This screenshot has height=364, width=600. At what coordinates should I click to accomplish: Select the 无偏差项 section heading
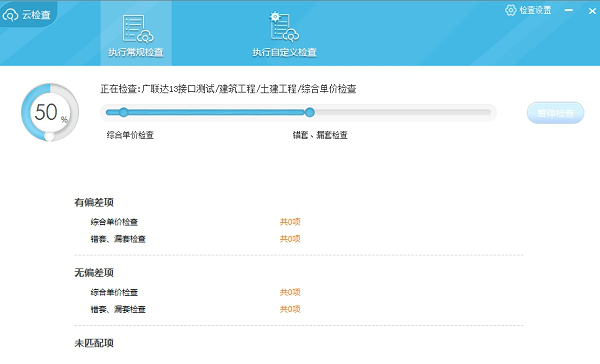(94, 273)
